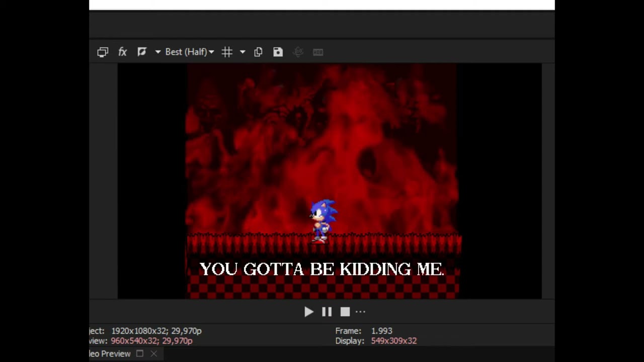Image resolution: width=644 pixels, height=362 pixels.
Task: Click the 'YOU GOTTA BE KIDDING ME.' caption
Action: pos(322,269)
